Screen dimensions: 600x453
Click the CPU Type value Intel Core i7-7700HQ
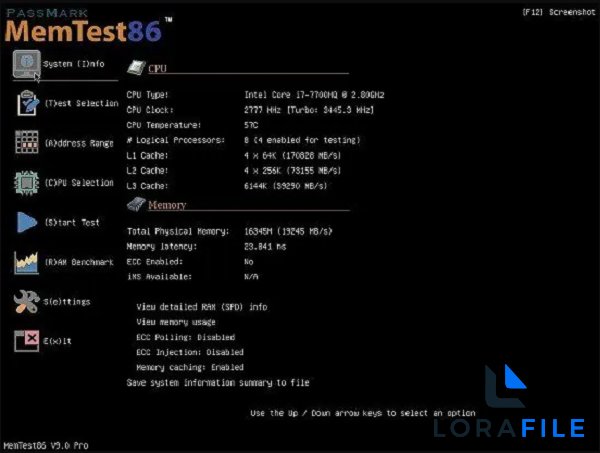pos(314,95)
